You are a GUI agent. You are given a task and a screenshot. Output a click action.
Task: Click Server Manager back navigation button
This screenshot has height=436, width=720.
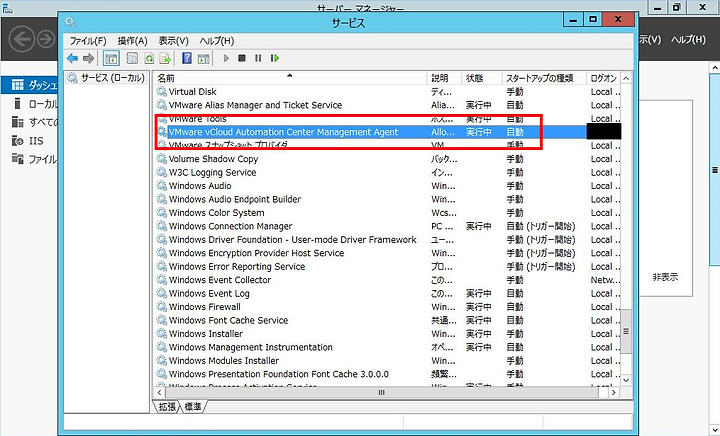point(22,39)
